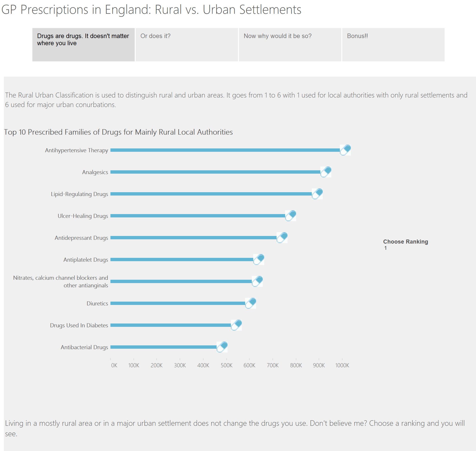Click the Antihypertensive Therapy pill icon
Image resolution: width=476 pixels, height=451 pixels.
[x=345, y=150]
